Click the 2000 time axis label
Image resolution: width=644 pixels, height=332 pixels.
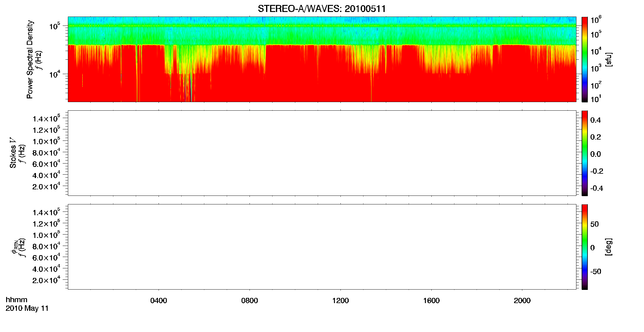click(x=522, y=301)
